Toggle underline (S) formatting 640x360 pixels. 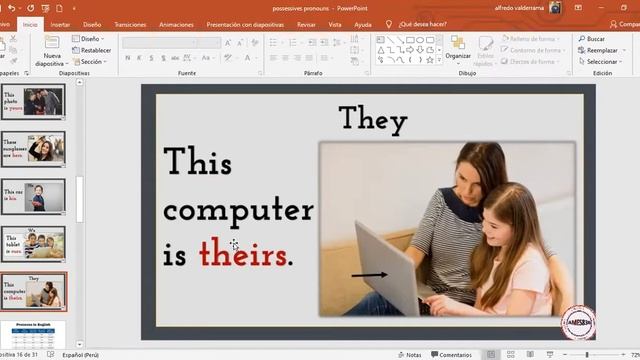[x=151, y=58]
